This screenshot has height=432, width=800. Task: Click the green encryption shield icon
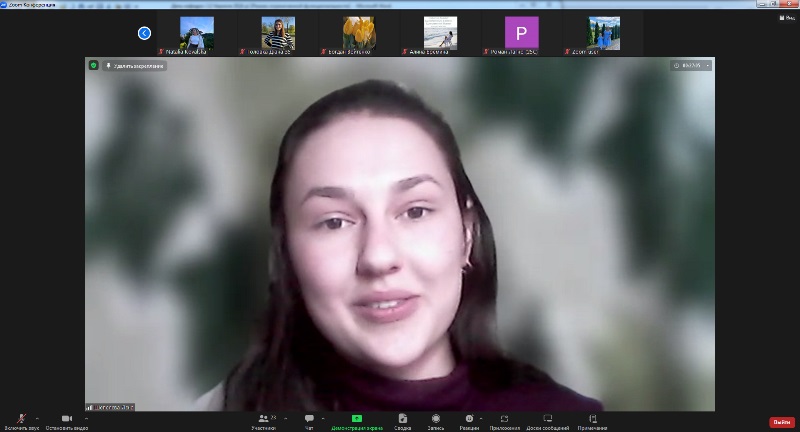[x=93, y=65]
